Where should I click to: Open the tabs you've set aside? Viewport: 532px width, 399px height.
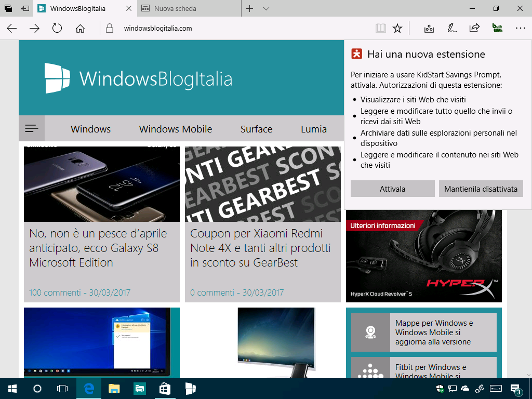(8, 8)
